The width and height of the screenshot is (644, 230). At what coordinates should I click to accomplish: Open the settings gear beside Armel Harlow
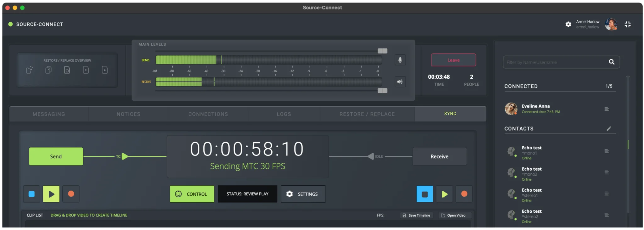[568, 24]
